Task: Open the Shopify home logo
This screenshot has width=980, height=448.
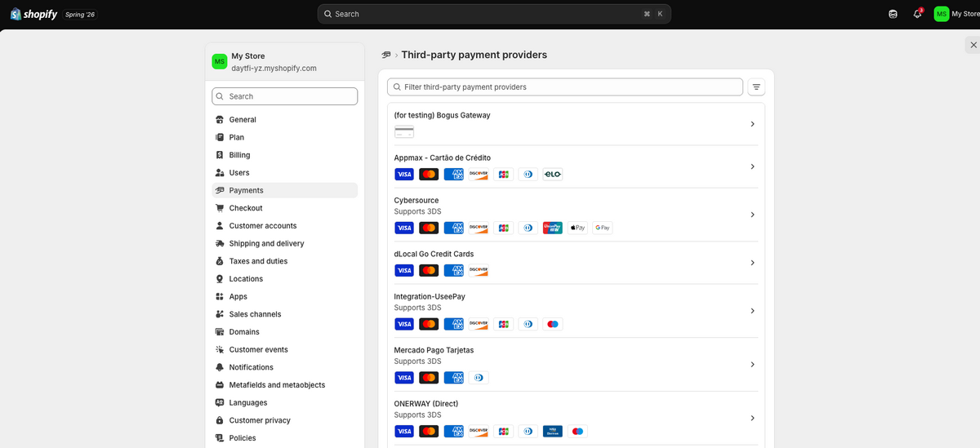Action: (33, 14)
